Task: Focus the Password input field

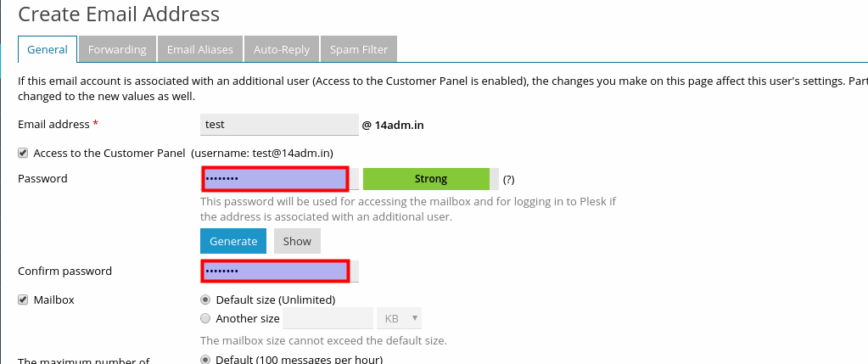Action: tap(275, 179)
